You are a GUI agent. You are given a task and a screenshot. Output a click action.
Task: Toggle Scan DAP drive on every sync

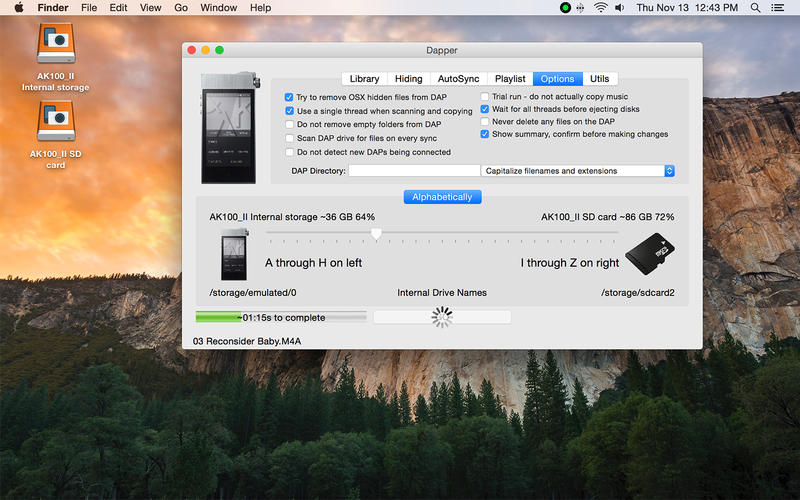click(x=289, y=138)
